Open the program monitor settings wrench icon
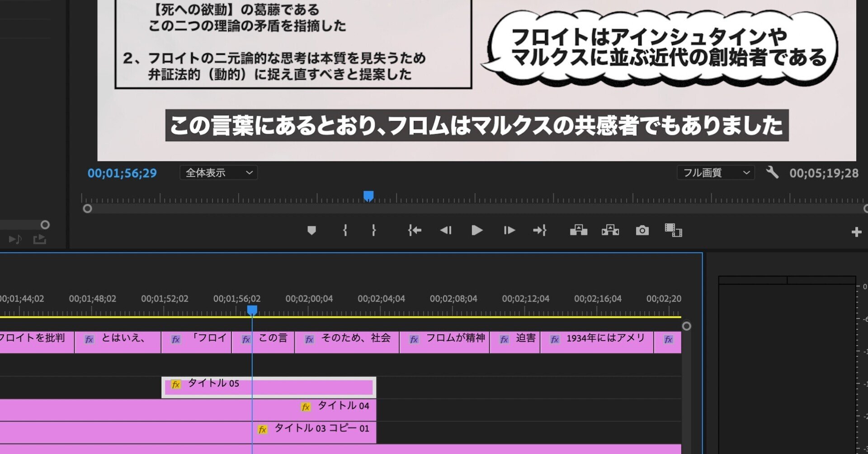 pos(773,173)
